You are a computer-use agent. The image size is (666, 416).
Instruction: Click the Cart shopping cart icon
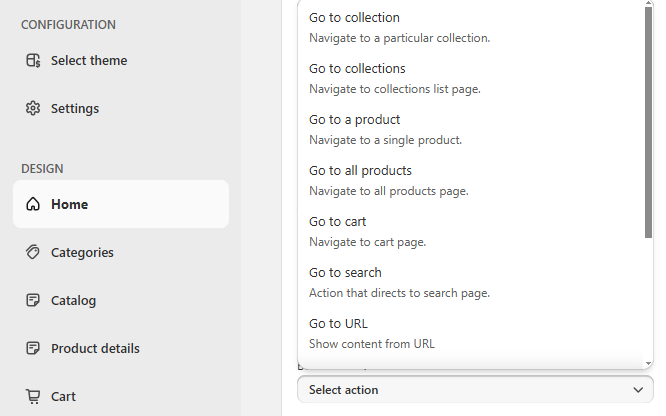[33, 396]
